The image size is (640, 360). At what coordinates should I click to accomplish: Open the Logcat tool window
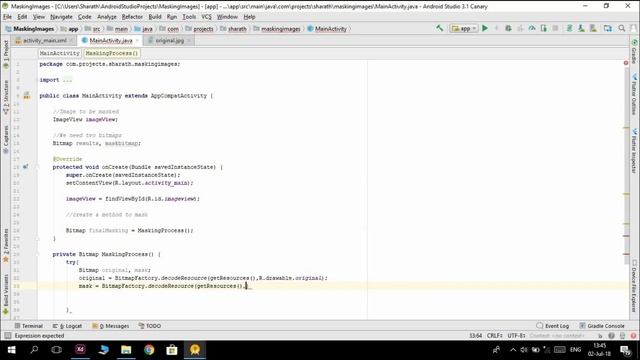click(67, 326)
